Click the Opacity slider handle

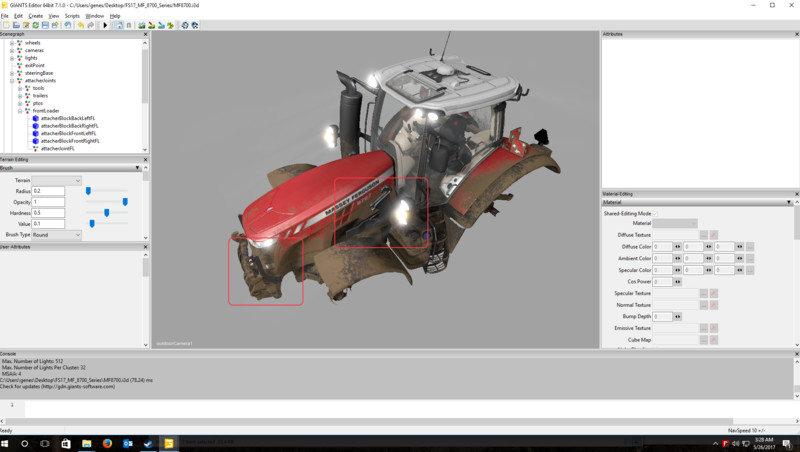[x=125, y=202]
